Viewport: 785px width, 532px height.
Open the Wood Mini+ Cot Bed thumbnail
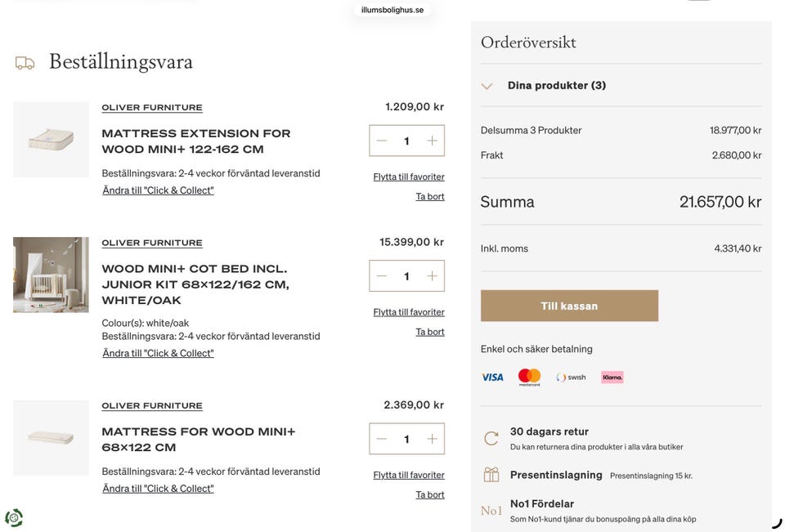51,275
